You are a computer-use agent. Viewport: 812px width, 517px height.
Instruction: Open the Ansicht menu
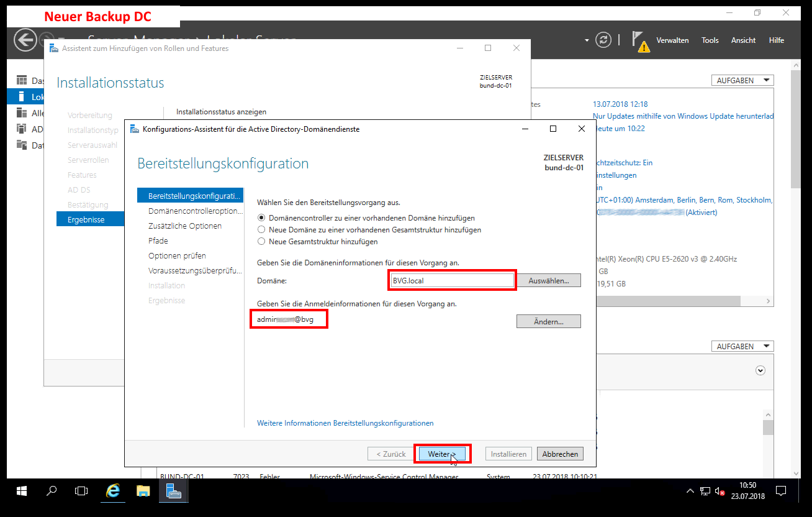click(743, 40)
